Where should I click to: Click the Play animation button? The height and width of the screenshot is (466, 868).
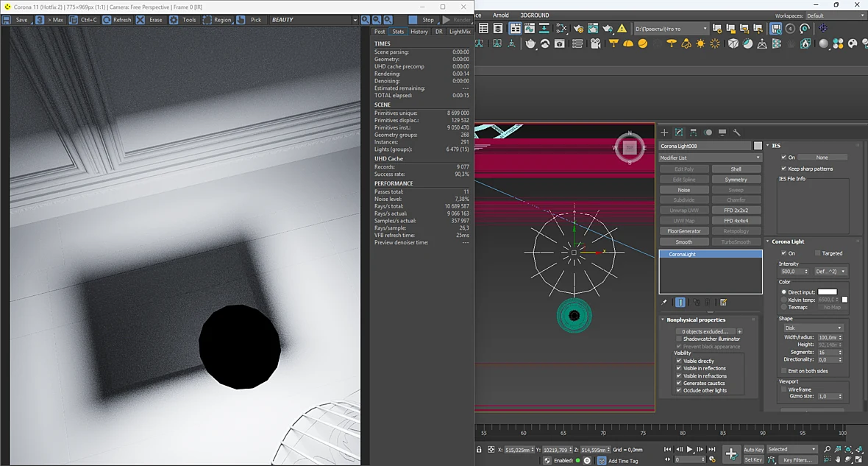(x=689, y=449)
